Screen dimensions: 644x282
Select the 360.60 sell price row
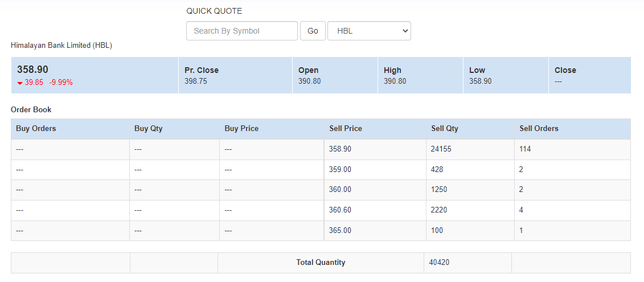pos(341,210)
